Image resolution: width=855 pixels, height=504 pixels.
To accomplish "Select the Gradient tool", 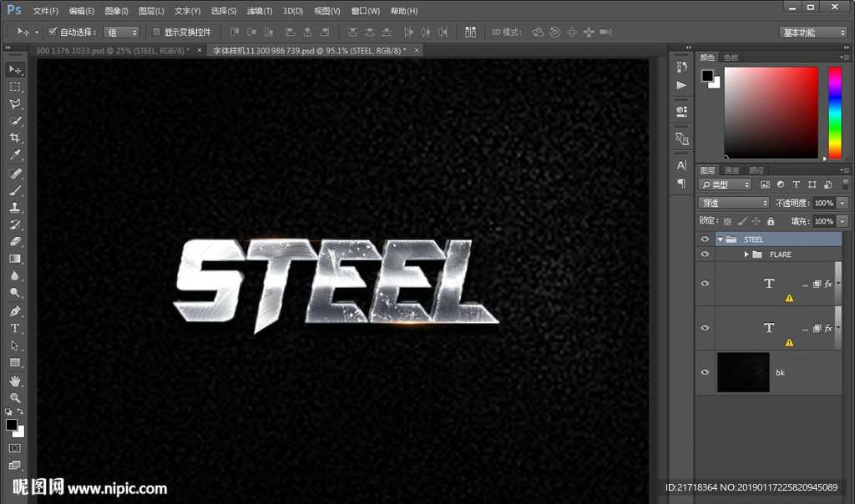I will (15, 259).
